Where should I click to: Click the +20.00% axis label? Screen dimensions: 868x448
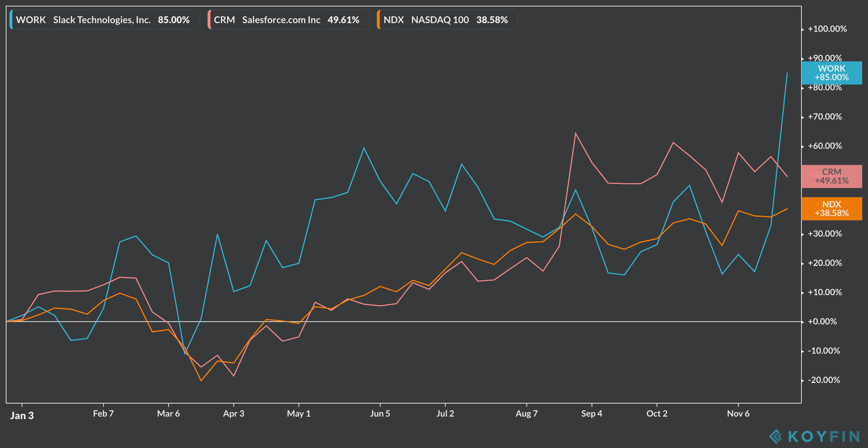point(825,263)
